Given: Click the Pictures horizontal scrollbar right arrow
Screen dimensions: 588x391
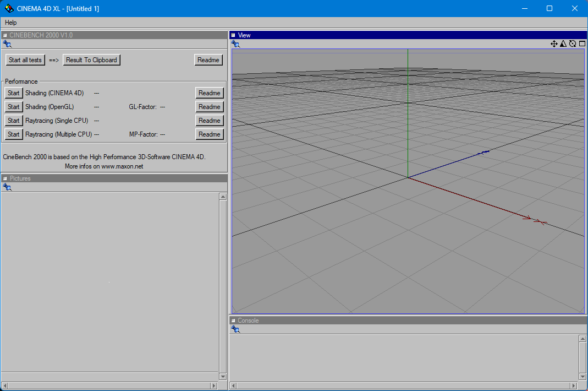Looking at the screenshot, I should point(214,386).
